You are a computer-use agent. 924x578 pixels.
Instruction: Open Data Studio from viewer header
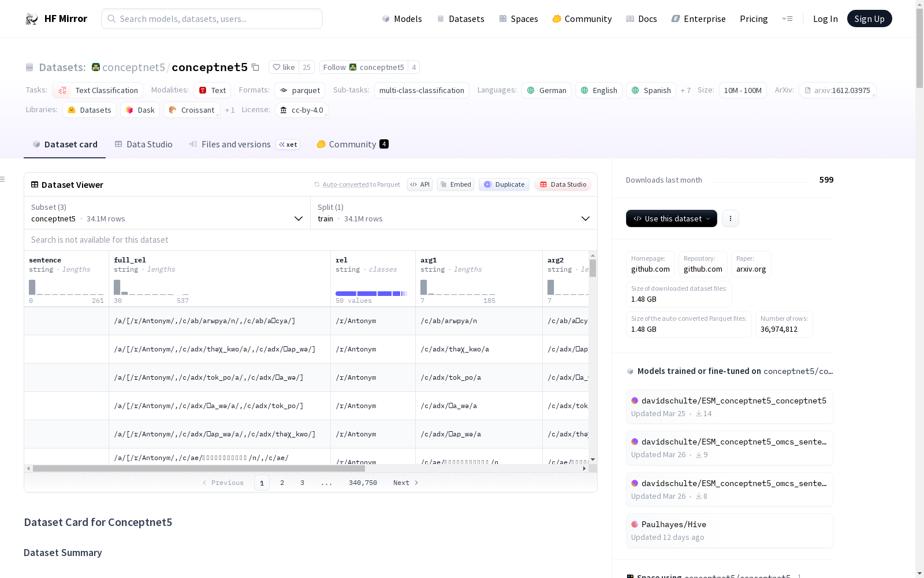(x=562, y=184)
